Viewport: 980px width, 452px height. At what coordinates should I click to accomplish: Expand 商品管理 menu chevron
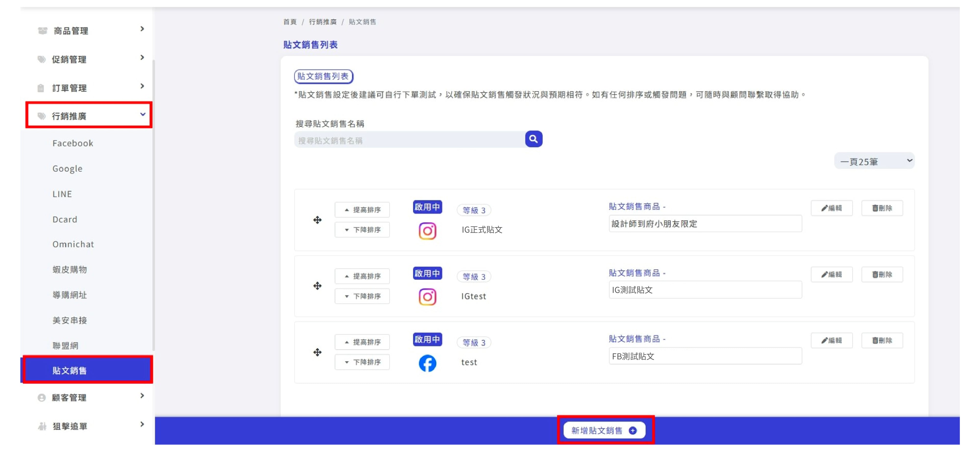click(x=142, y=29)
